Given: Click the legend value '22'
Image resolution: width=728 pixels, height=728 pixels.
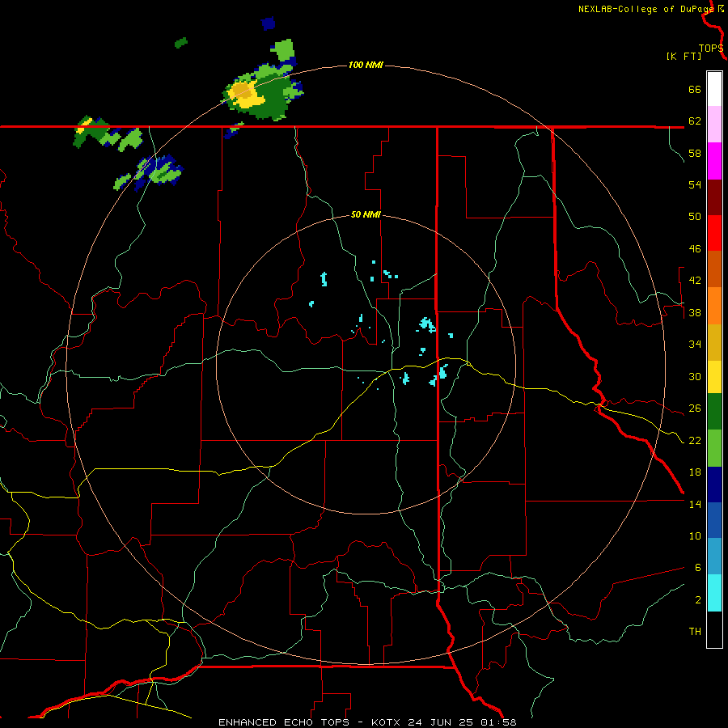Looking at the screenshot, I should pos(695,441).
